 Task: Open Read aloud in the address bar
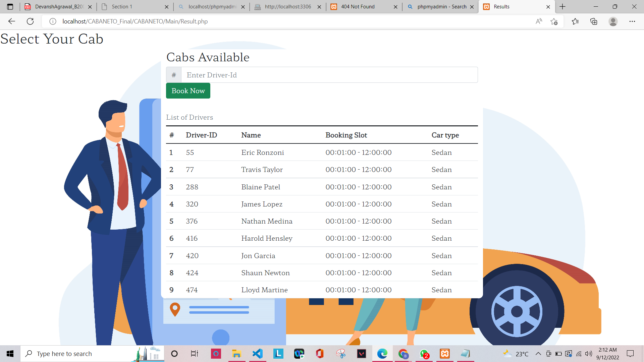pyautogui.click(x=539, y=21)
